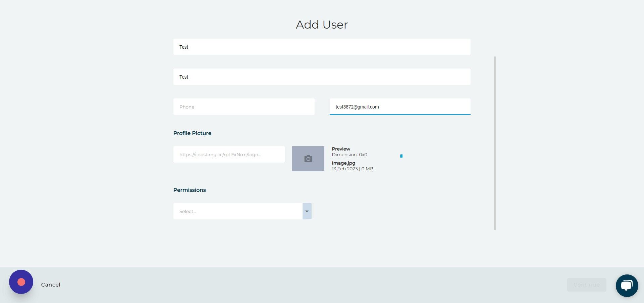Focus the profile picture URL field
Viewport: 644px width, 303px height.
(x=229, y=154)
